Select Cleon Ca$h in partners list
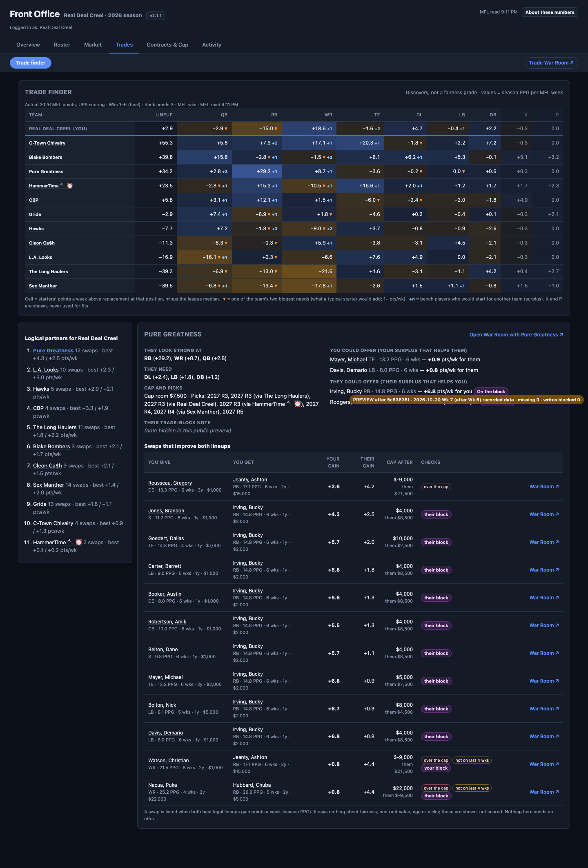 pyautogui.click(x=47, y=466)
